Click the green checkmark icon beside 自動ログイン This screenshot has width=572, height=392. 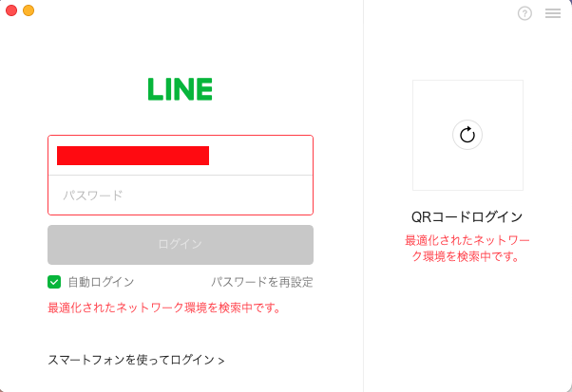pos(54,282)
